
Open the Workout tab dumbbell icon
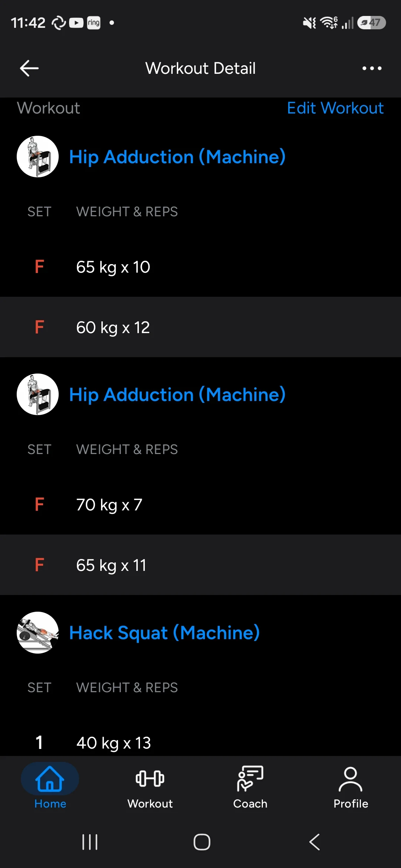pyautogui.click(x=150, y=779)
